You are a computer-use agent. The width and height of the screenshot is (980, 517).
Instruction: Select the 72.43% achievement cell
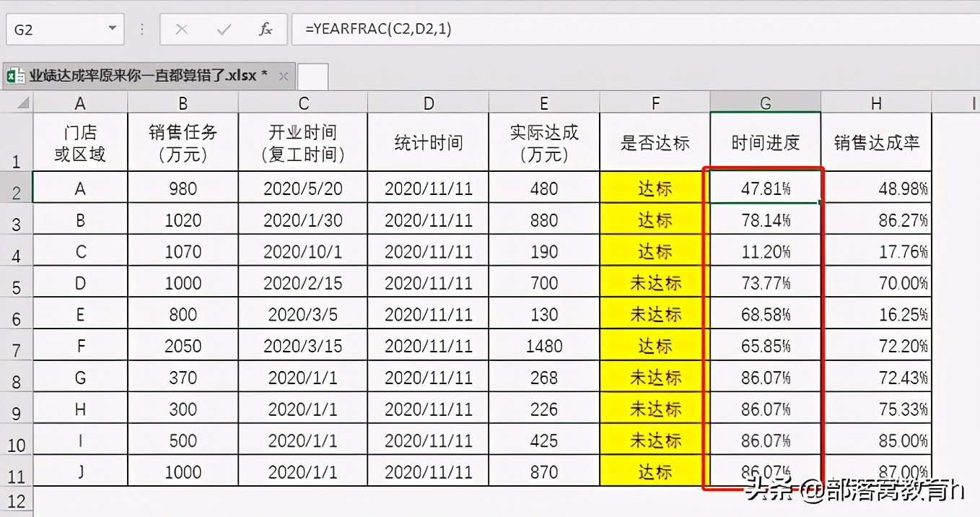(x=876, y=377)
